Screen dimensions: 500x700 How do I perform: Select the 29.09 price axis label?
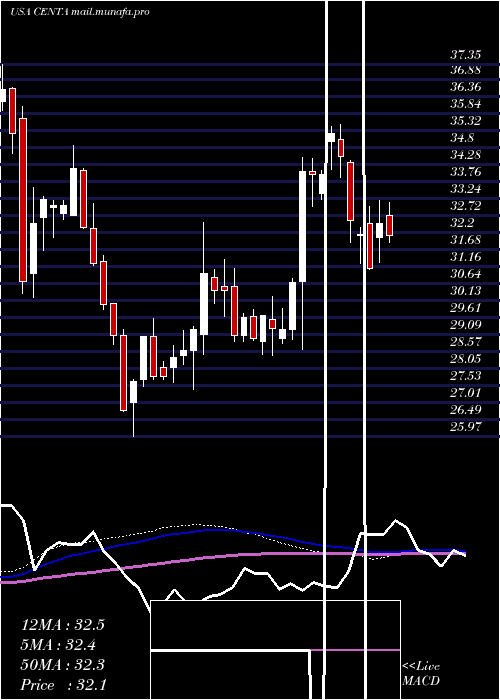(x=466, y=325)
